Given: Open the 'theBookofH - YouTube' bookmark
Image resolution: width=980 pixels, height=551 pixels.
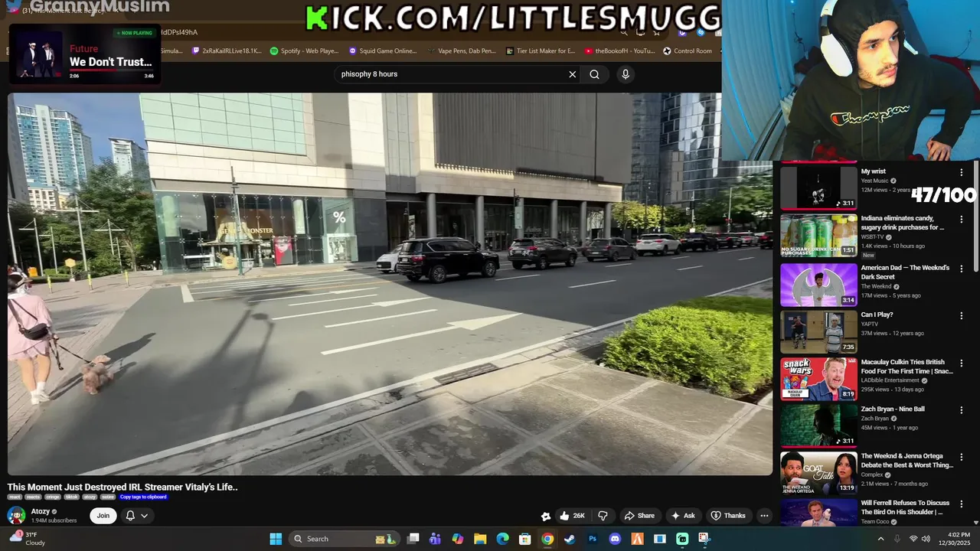Looking at the screenshot, I should [x=619, y=51].
